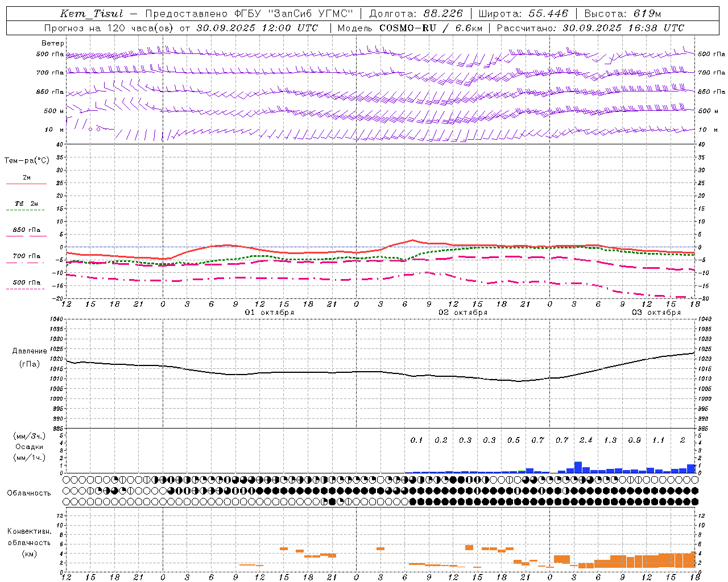
Task: Click the elevation label Высота: 619м
Action: [x=623, y=14]
